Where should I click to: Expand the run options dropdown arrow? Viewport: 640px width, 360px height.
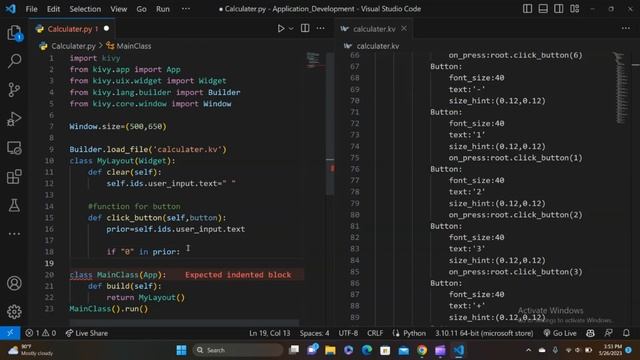point(291,29)
